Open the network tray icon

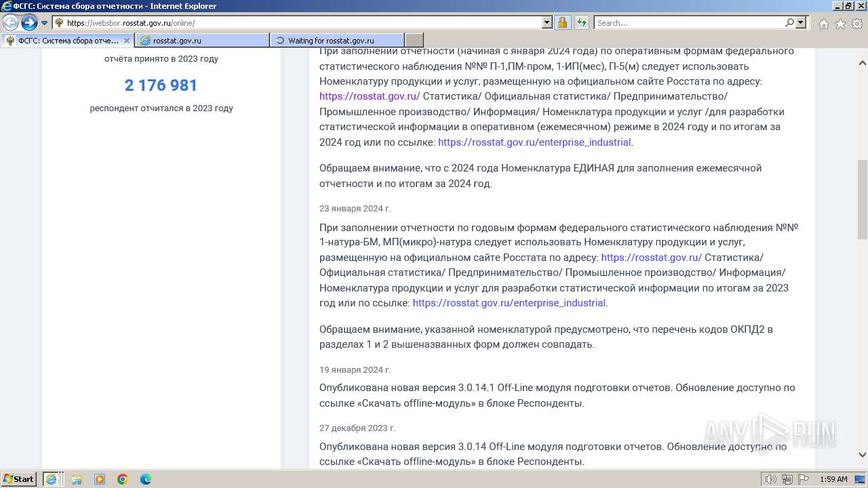[787, 479]
